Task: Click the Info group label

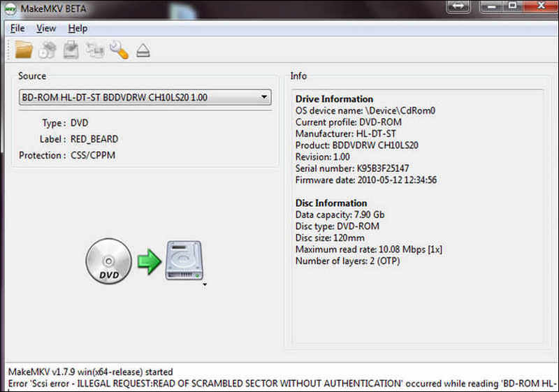Action: (298, 76)
